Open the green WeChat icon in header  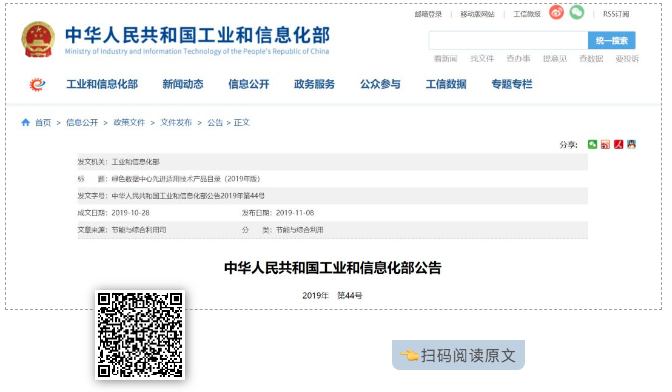tap(576, 12)
